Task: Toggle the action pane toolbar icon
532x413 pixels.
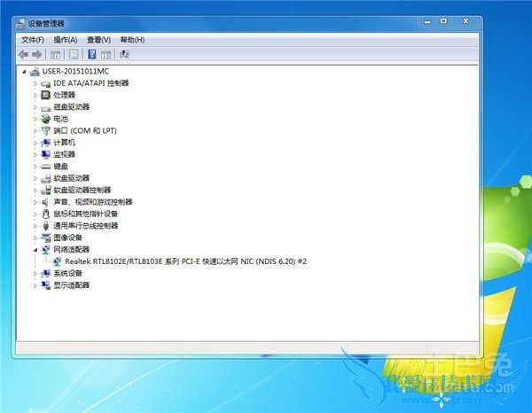Action: tap(106, 55)
